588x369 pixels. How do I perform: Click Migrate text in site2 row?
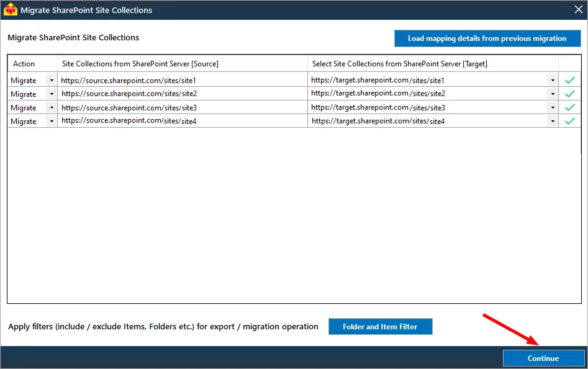point(23,94)
